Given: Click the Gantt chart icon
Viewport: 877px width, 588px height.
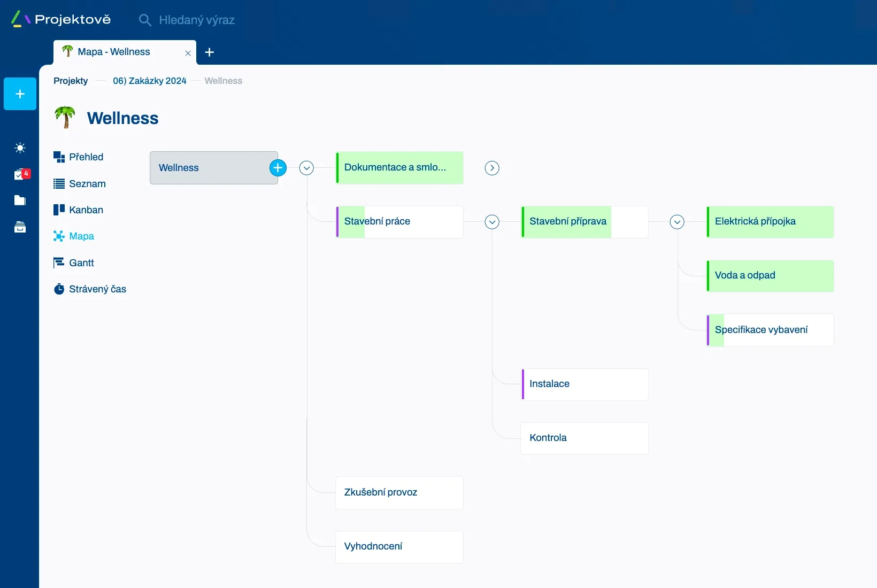Looking at the screenshot, I should pyautogui.click(x=59, y=262).
